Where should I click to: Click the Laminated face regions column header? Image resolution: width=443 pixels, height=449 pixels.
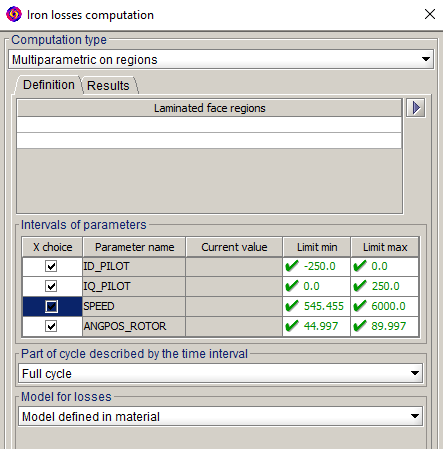coord(209,108)
